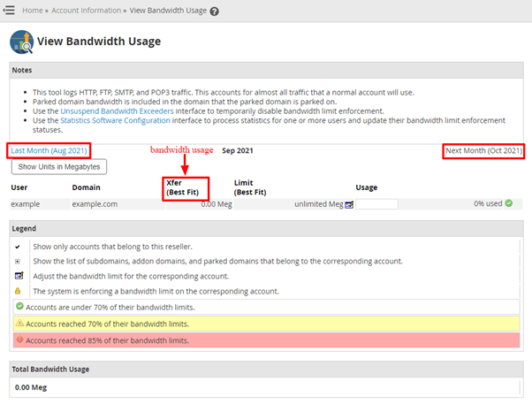Click the View Bandwidth Usage page icon
The width and height of the screenshot is (532, 404).
pyautogui.click(x=21, y=42)
